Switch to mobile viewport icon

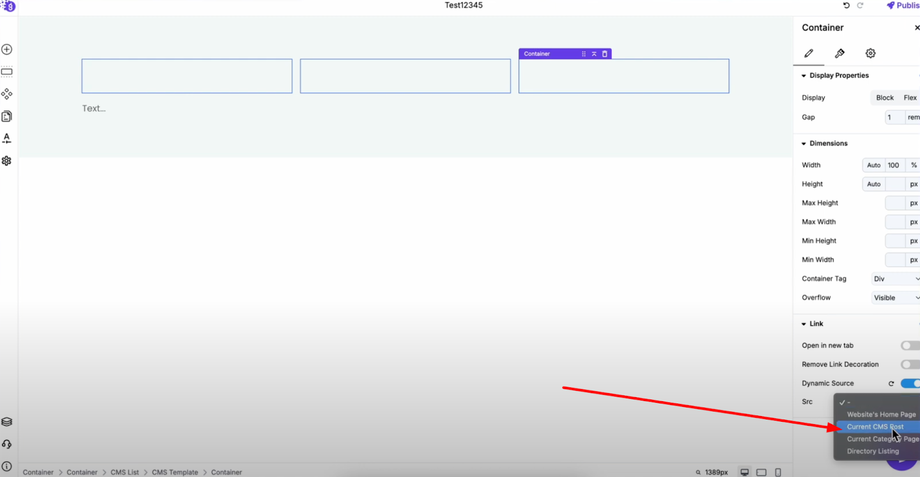pyautogui.click(x=778, y=472)
